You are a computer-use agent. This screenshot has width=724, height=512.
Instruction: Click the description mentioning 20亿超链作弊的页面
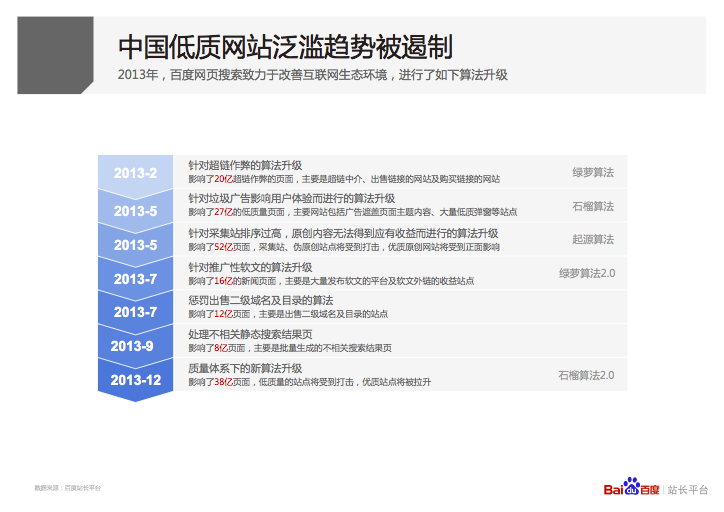(344, 179)
